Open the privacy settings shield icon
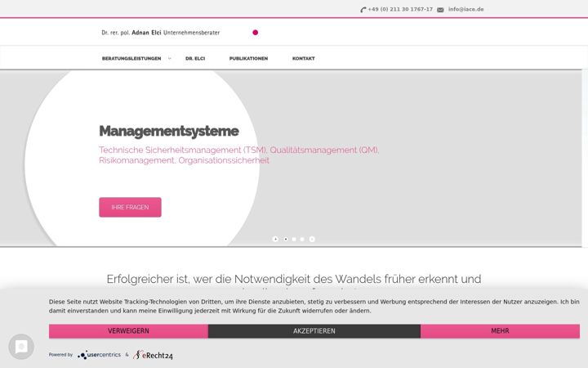The height and width of the screenshot is (368, 588). click(x=21, y=346)
